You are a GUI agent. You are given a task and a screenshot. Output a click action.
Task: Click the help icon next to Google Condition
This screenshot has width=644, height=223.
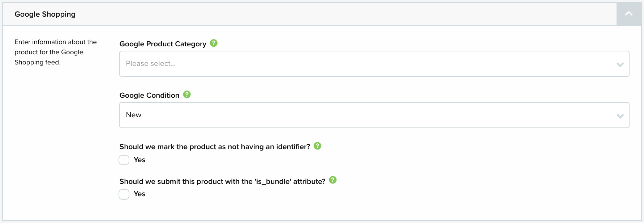click(187, 94)
